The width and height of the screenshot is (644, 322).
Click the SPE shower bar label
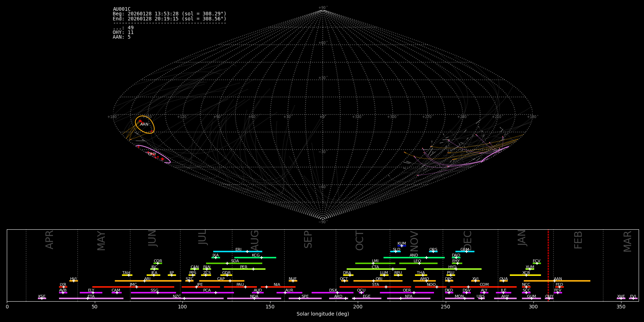tap(305, 297)
